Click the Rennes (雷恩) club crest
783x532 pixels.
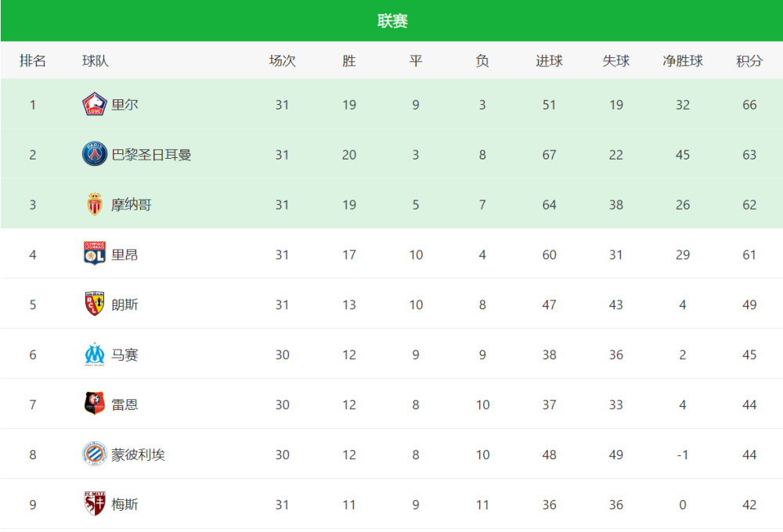(x=95, y=404)
